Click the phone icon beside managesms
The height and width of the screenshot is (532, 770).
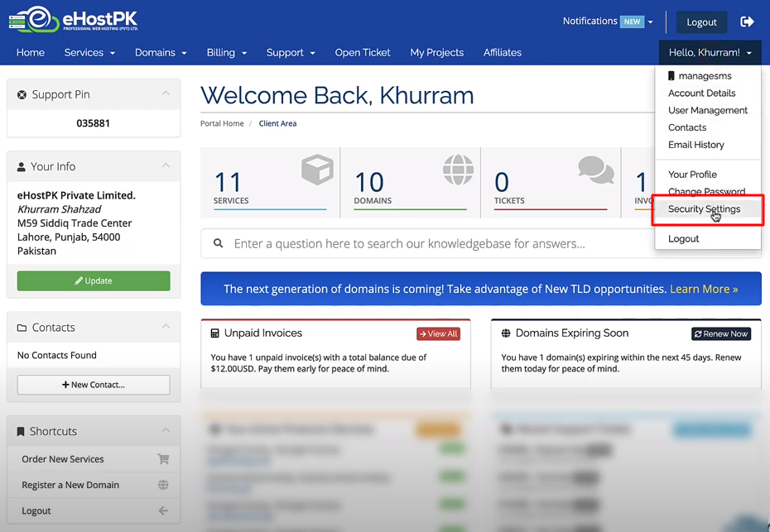(671, 75)
